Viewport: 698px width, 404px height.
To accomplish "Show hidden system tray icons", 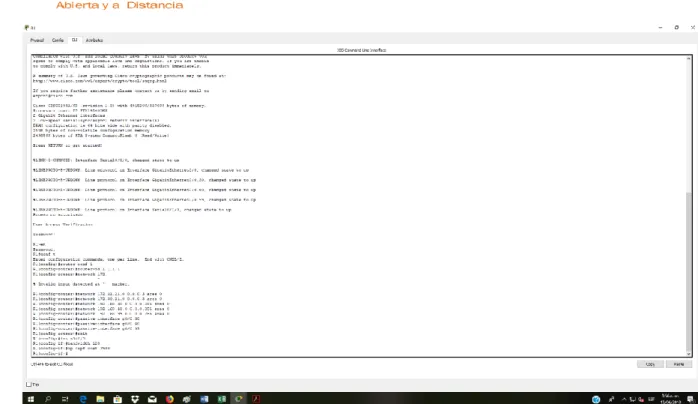I will pyautogui.click(x=624, y=400).
